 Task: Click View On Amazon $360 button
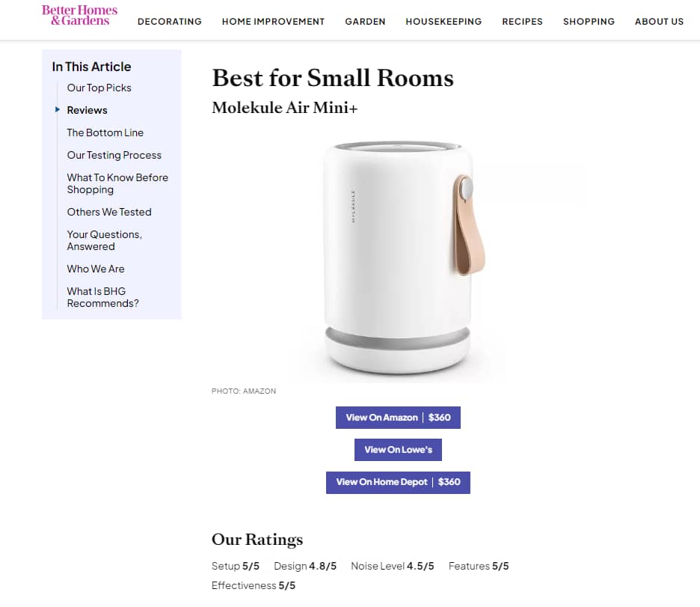click(398, 418)
